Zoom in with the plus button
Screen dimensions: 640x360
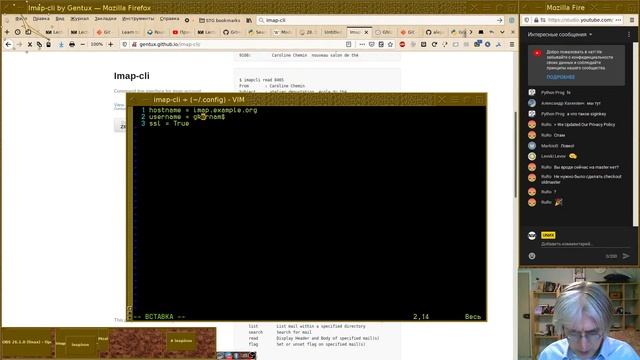point(111,44)
